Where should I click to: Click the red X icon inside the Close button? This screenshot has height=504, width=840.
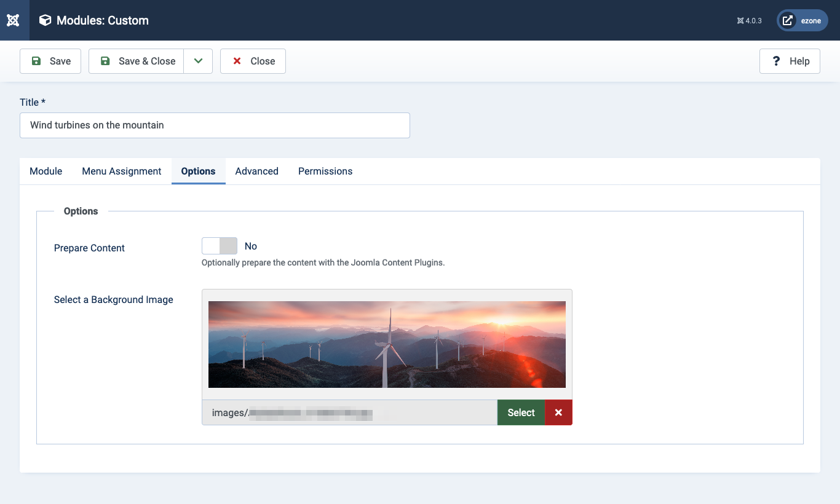pyautogui.click(x=237, y=61)
